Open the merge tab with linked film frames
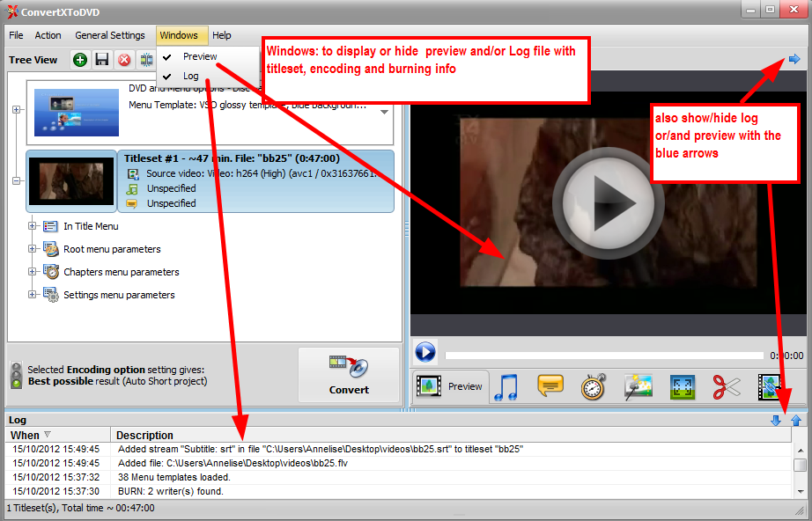The image size is (812, 521). (x=770, y=387)
